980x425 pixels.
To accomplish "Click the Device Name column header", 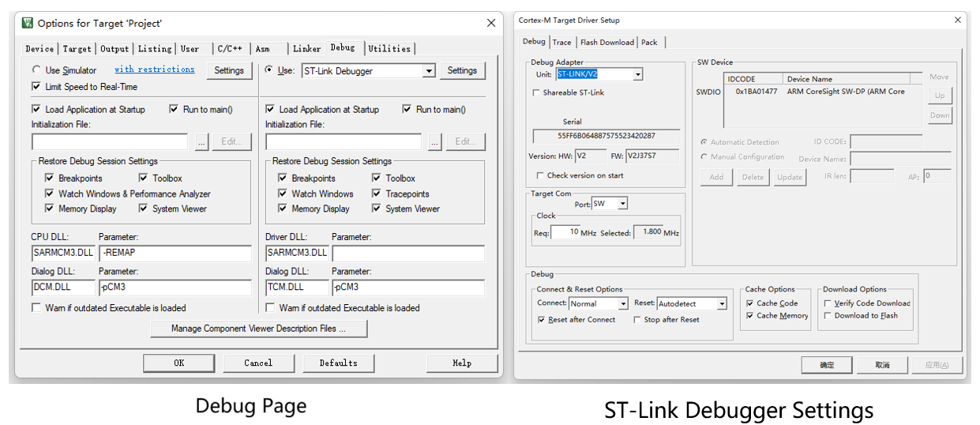I will coord(846,79).
